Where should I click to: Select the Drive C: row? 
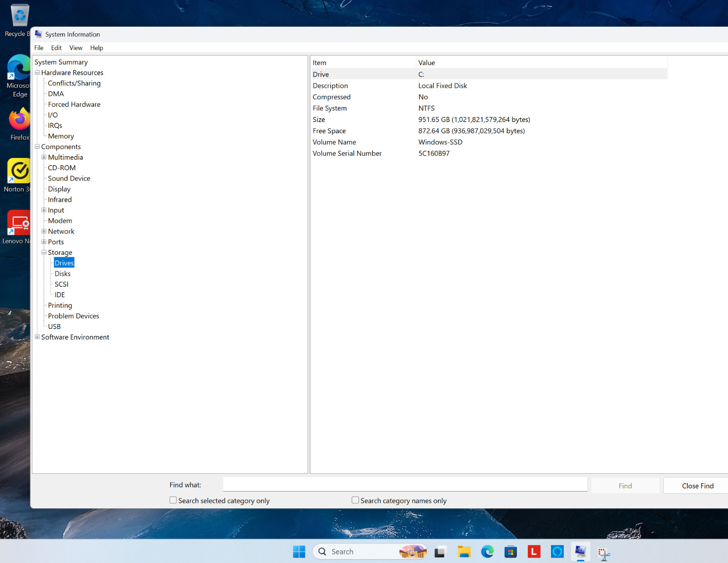[x=489, y=74]
